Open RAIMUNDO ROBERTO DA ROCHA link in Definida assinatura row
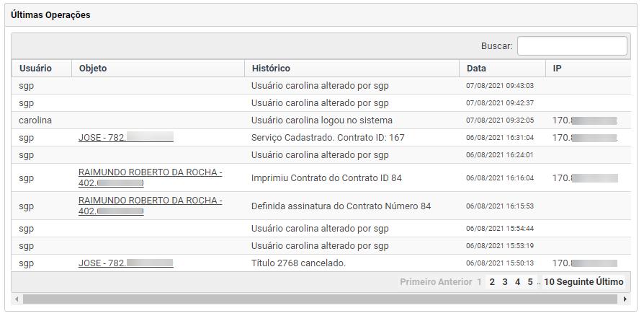644x316 pixels. [151, 206]
